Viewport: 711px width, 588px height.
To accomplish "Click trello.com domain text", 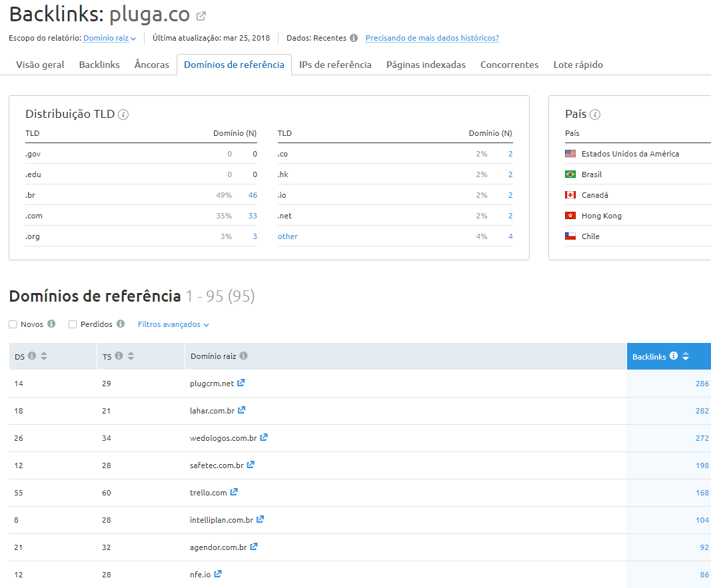I will pyautogui.click(x=208, y=493).
